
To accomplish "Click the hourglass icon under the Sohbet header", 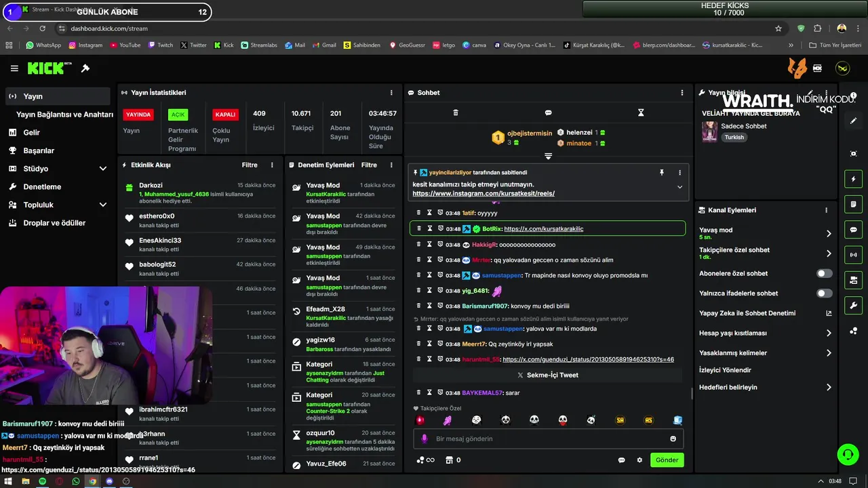I will [x=641, y=113].
